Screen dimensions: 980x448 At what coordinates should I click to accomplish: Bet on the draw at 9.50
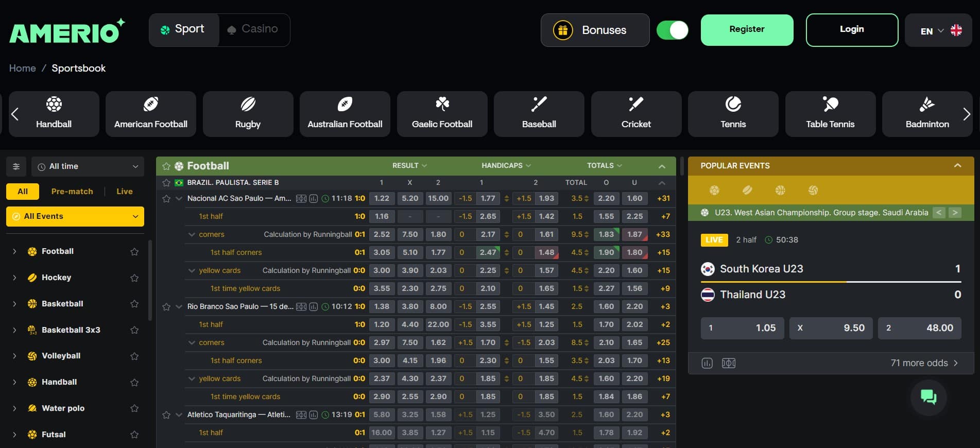tap(831, 328)
